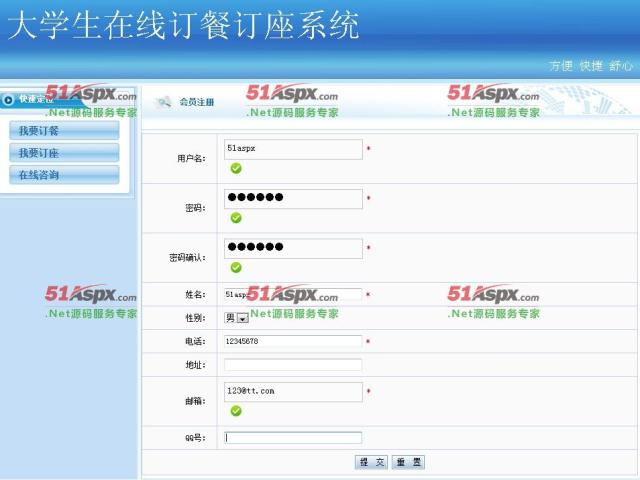Click the 密码确认: label text
This screenshot has height=480, width=640.
click(187, 258)
